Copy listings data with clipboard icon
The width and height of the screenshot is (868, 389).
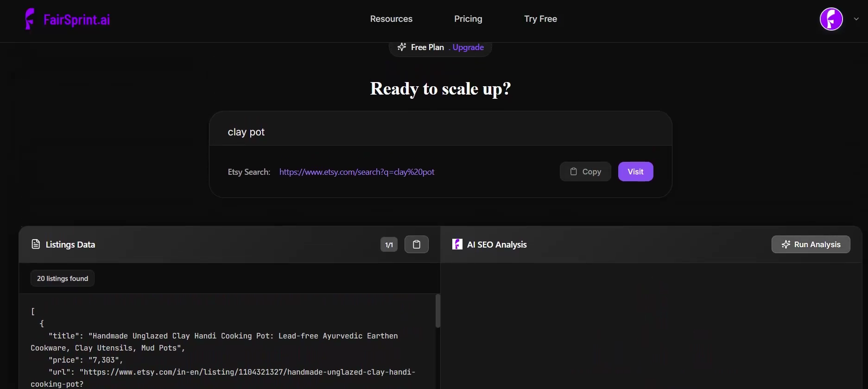tap(416, 244)
